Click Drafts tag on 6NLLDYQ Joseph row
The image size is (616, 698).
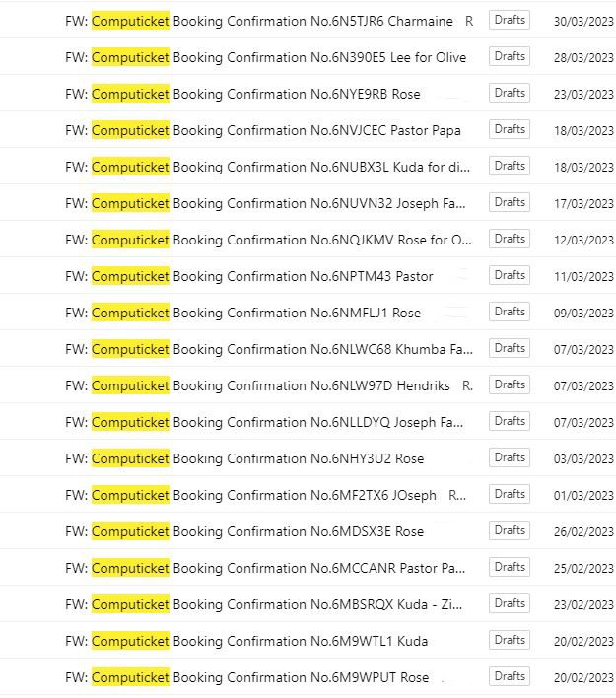(510, 422)
